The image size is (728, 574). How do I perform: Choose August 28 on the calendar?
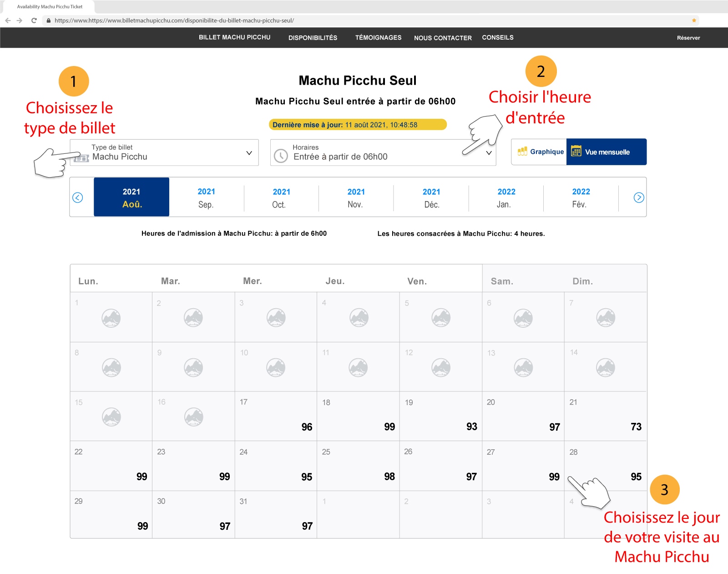pyautogui.click(x=606, y=466)
